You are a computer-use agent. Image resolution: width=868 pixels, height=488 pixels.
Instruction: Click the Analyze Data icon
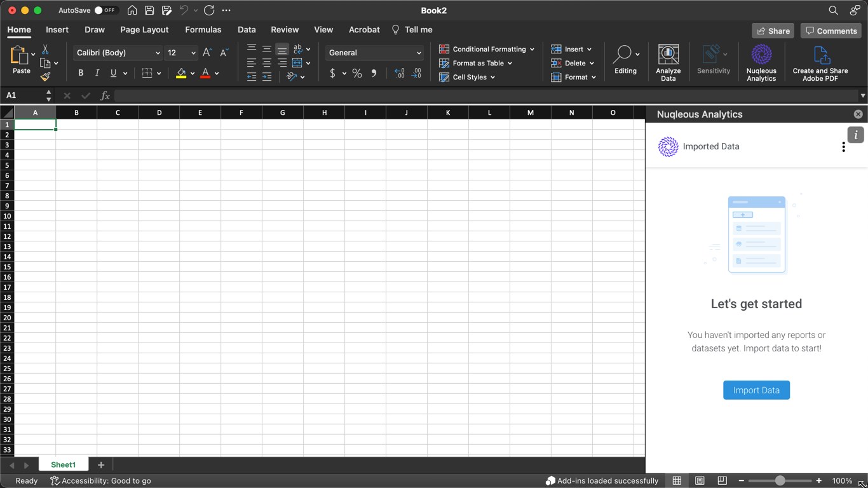[668, 62]
